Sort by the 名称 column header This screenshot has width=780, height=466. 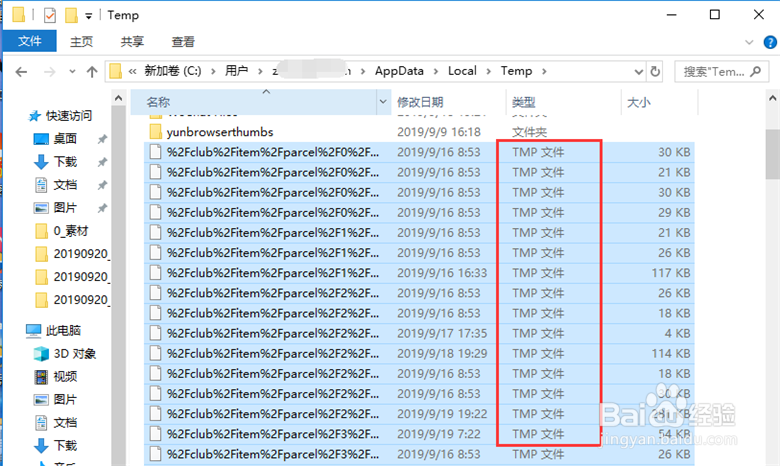coord(254,102)
